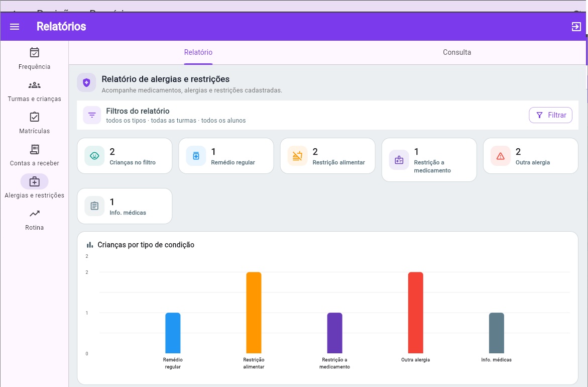Click the orange Restrição alimentar bar
Image resolution: width=588 pixels, height=387 pixels.
(x=254, y=313)
